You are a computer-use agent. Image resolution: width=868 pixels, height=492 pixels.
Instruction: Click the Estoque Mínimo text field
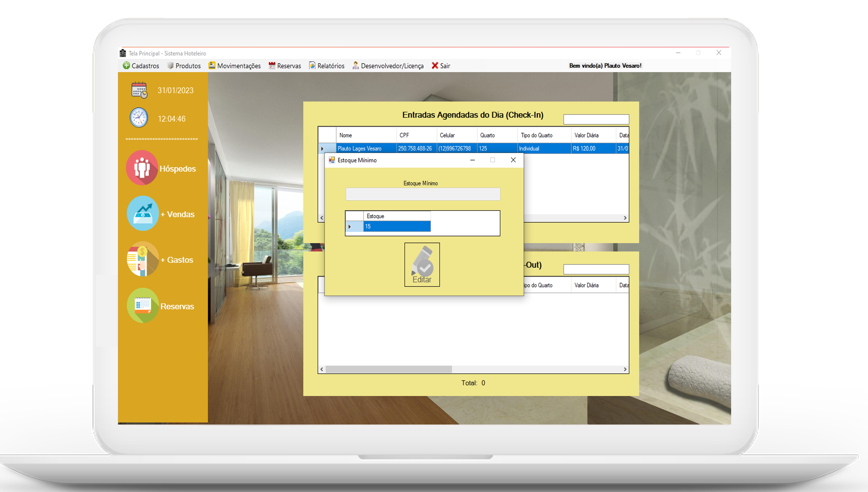pos(423,194)
